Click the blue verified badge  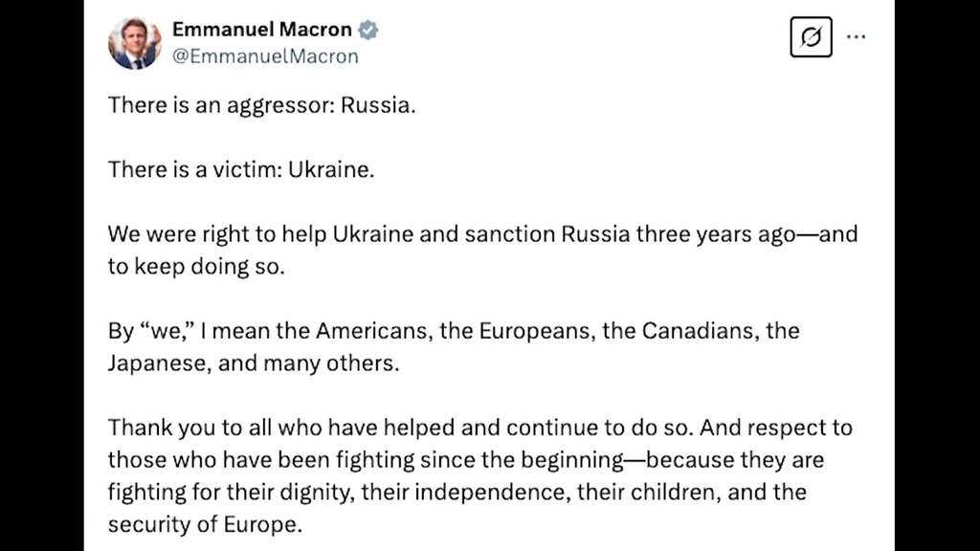click(368, 30)
